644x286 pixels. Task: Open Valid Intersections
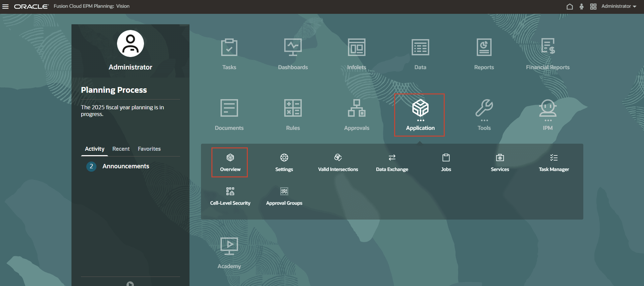coord(338,163)
